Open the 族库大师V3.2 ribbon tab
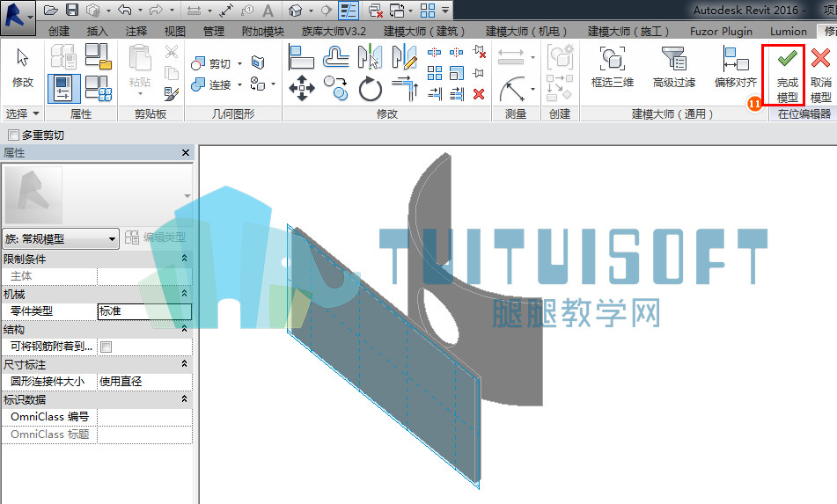The image size is (837, 504). pos(334,32)
